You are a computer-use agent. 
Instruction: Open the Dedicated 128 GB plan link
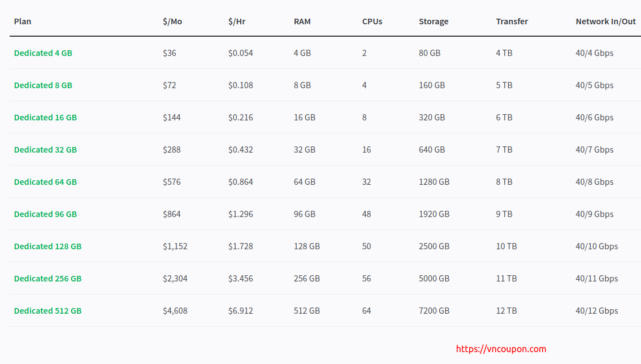[48, 246]
